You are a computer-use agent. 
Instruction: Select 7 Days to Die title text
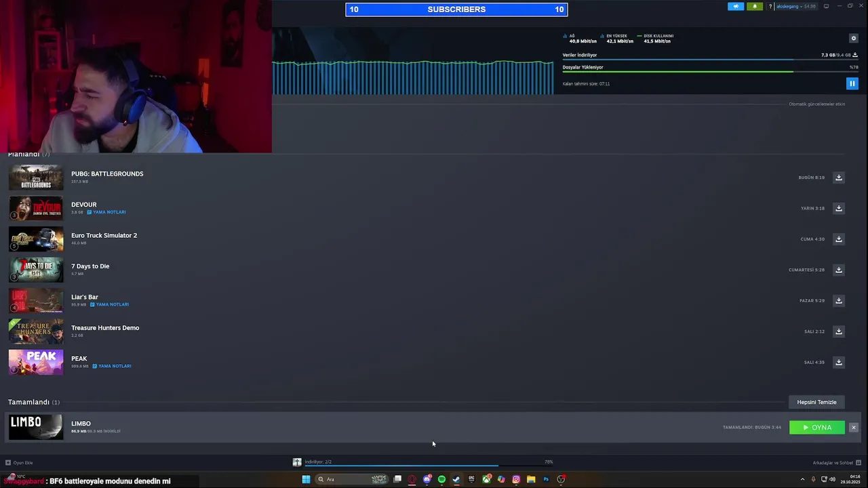pos(90,266)
